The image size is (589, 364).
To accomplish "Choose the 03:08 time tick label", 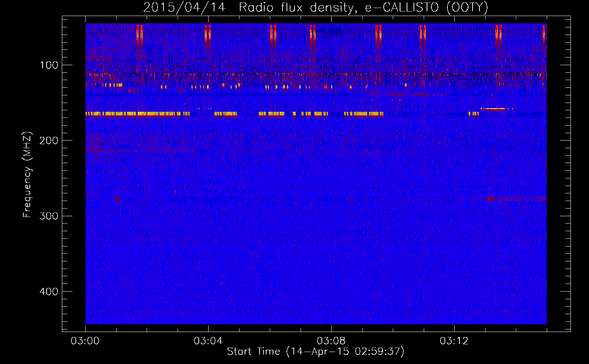I will [x=331, y=341].
